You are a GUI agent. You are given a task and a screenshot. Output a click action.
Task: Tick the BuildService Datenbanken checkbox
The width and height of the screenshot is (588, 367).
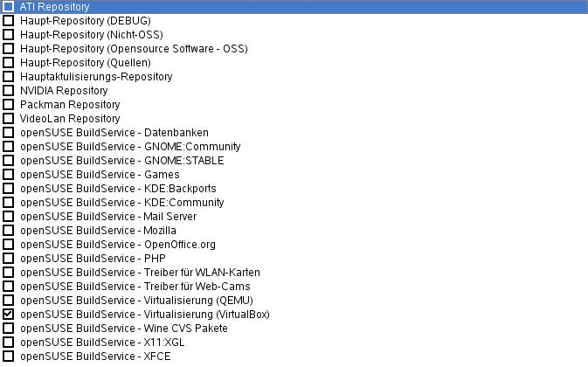point(8,132)
